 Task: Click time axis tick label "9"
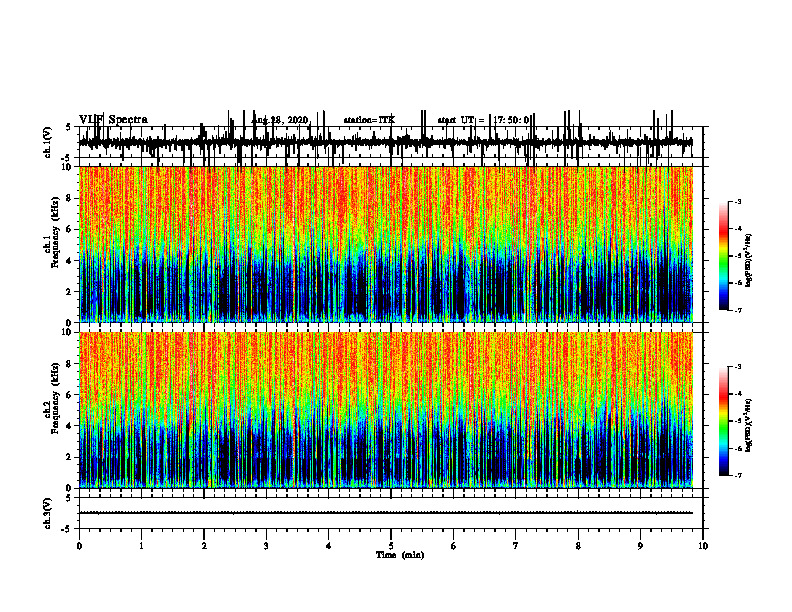(640, 546)
